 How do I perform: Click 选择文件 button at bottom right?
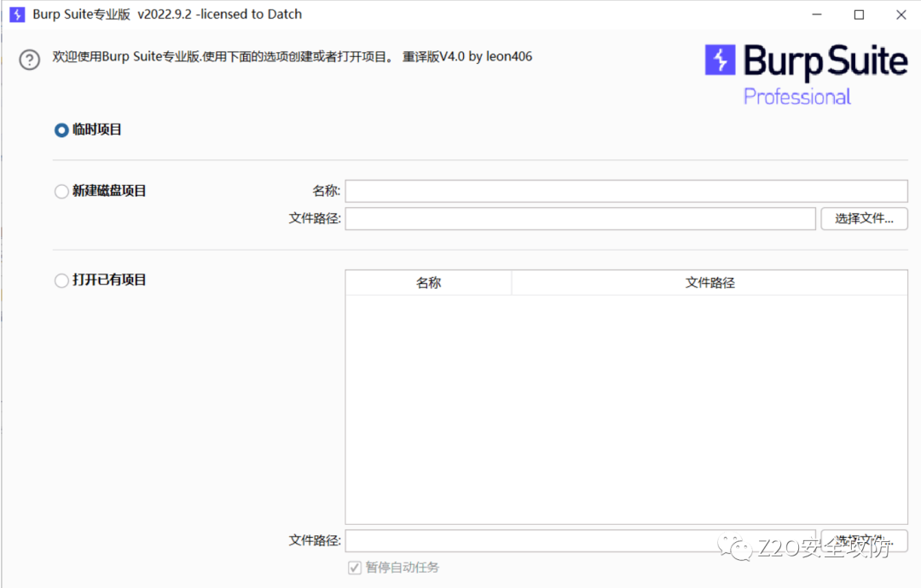pos(864,540)
